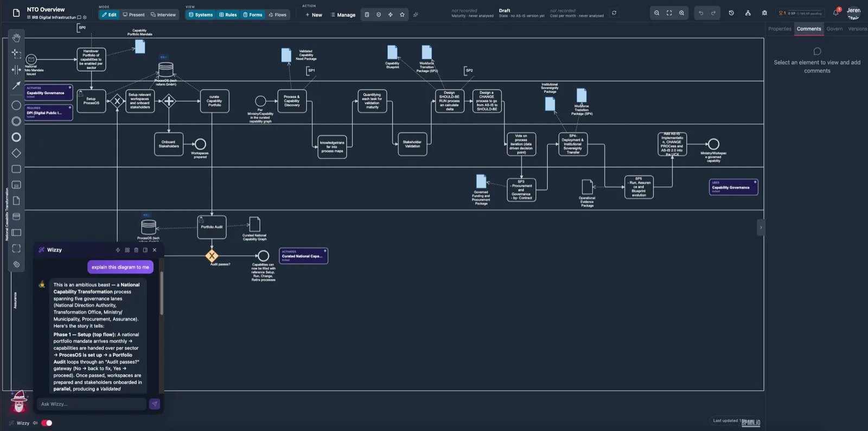Open the Manage menu
This screenshot has height=431, width=868.
(x=343, y=15)
